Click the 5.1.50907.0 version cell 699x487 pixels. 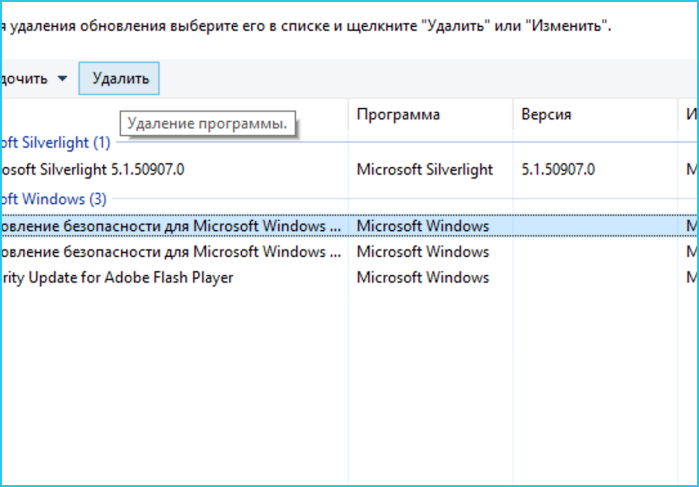pyautogui.click(x=558, y=169)
